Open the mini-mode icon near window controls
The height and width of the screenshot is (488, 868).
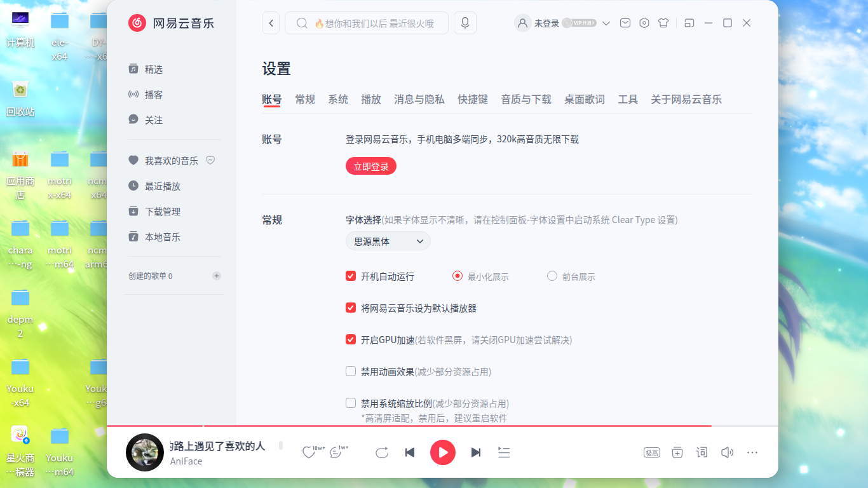click(x=689, y=22)
